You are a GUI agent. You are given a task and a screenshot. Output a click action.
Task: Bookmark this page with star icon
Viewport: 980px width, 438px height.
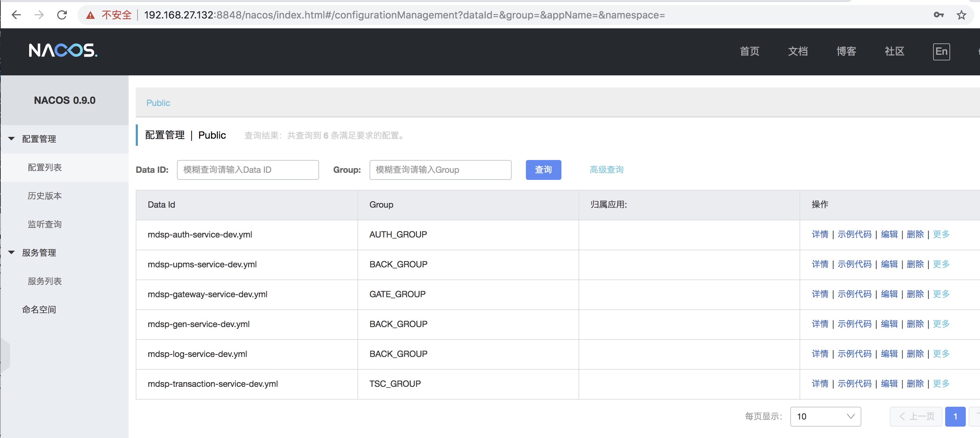tap(962, 15)
